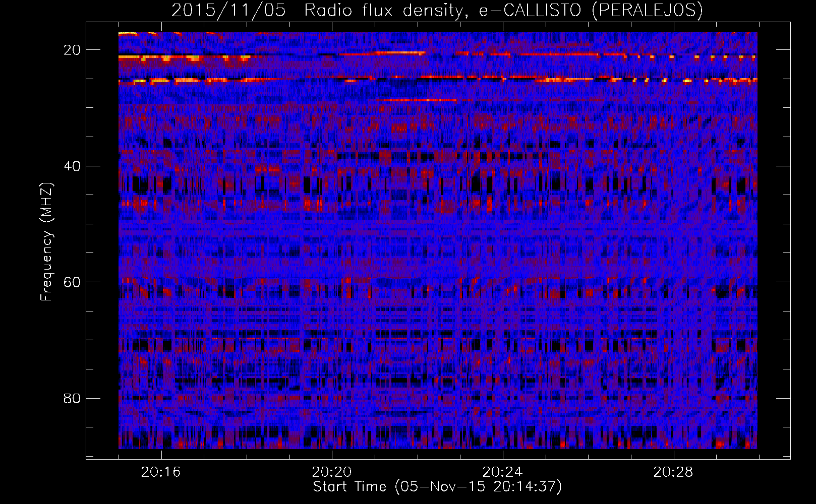Click the 80 MHz frequency tick label
Image resolution: width=816 pixels, height=504 pixels.
coord(73,399)
